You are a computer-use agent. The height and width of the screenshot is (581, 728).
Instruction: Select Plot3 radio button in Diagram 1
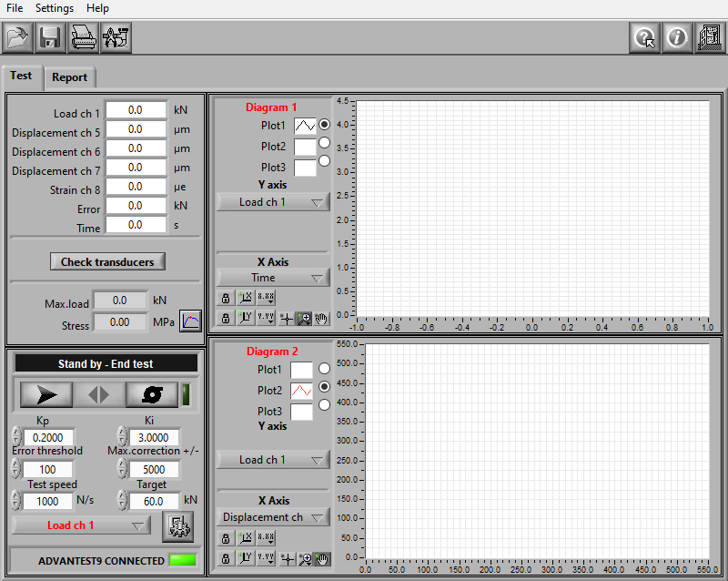click(x=324, y=160)
